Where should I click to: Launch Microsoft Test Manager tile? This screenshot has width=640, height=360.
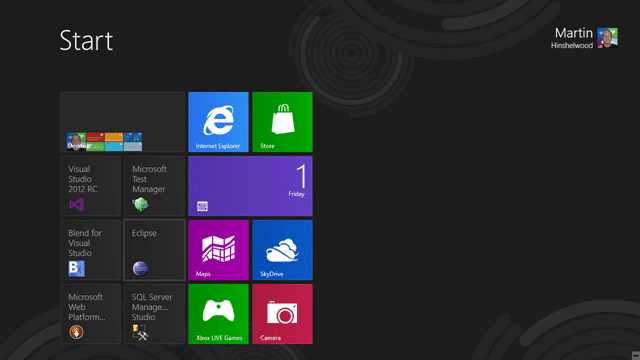tap(154, 186)
